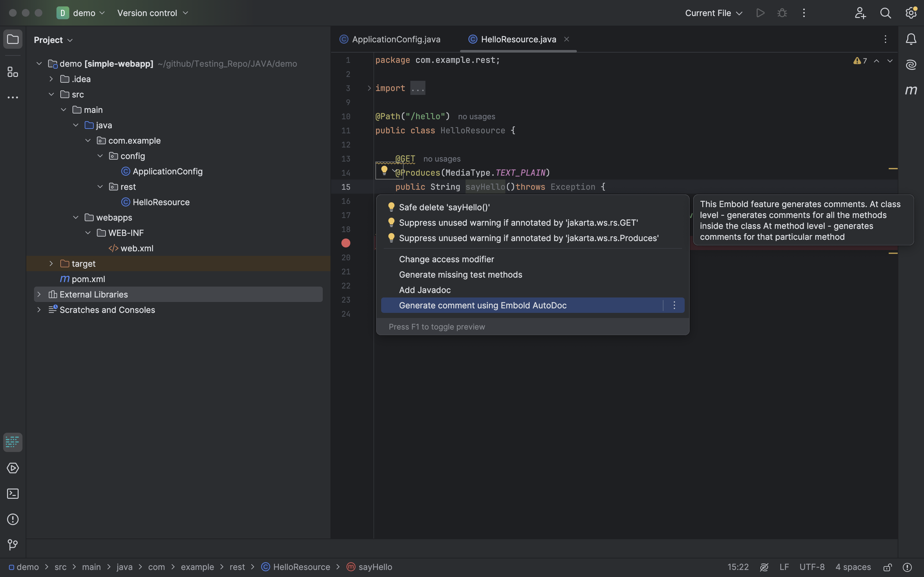
Task: Open the Current File run configuration dropdown
Action: (x=713, y=13)
